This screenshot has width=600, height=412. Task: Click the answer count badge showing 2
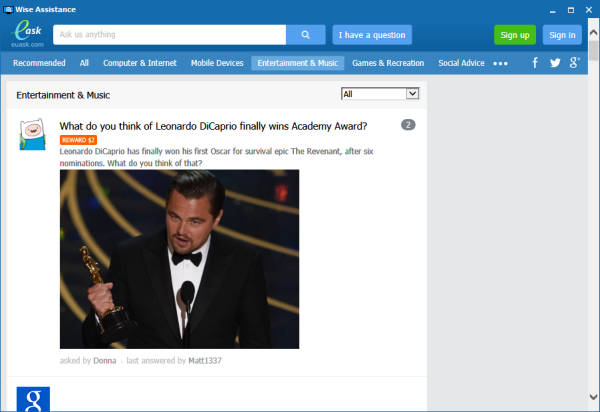[408, 125]
